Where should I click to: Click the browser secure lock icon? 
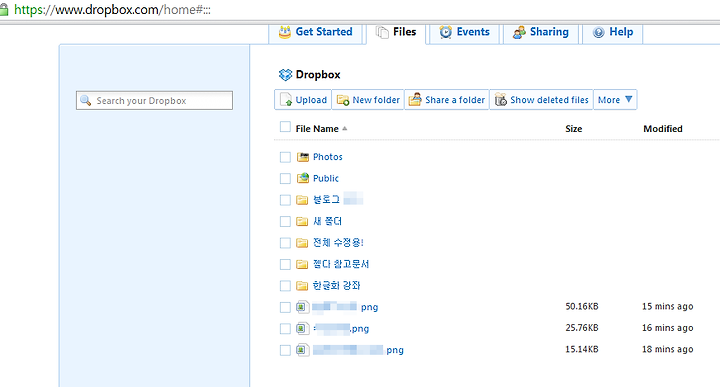click(4, 10)
